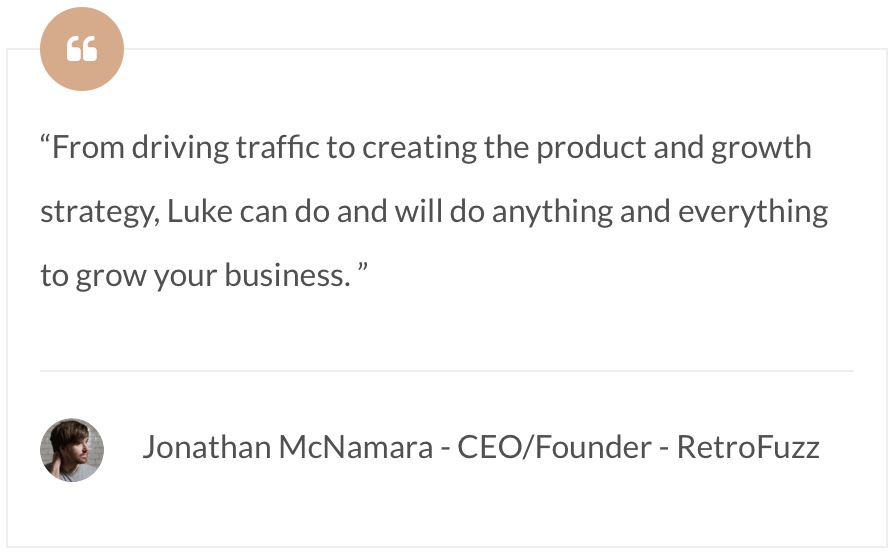Select the name Jonathan McNamara
Viewport: 894px width, 554px height.
[x=287, y=447]
